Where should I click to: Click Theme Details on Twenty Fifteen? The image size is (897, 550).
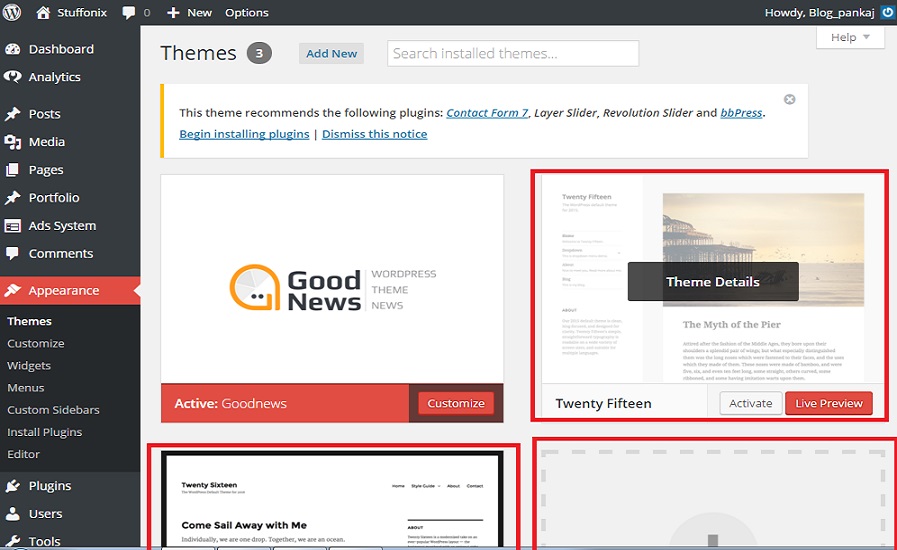coord(713,282)
